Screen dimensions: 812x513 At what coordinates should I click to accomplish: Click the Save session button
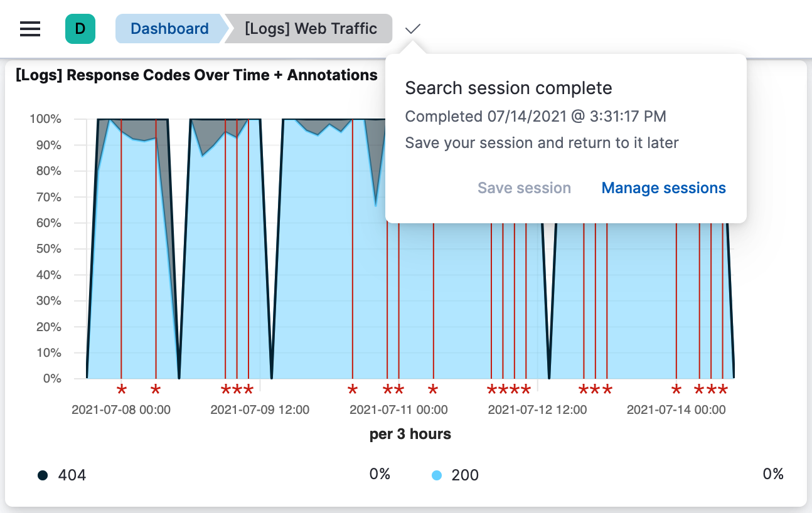tap(524, 188)
